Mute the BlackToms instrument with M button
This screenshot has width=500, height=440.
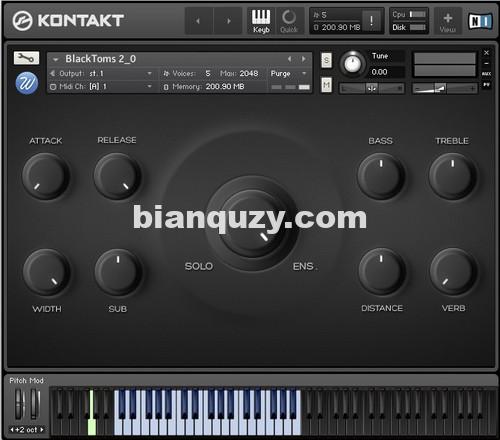[326, 85]
